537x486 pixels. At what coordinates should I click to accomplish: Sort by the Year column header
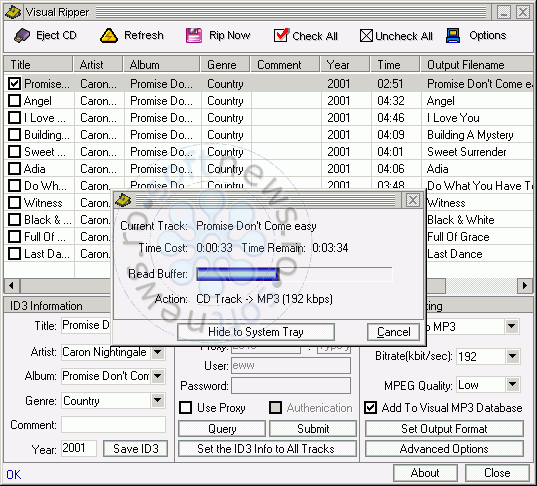click(x=345, y=64)
